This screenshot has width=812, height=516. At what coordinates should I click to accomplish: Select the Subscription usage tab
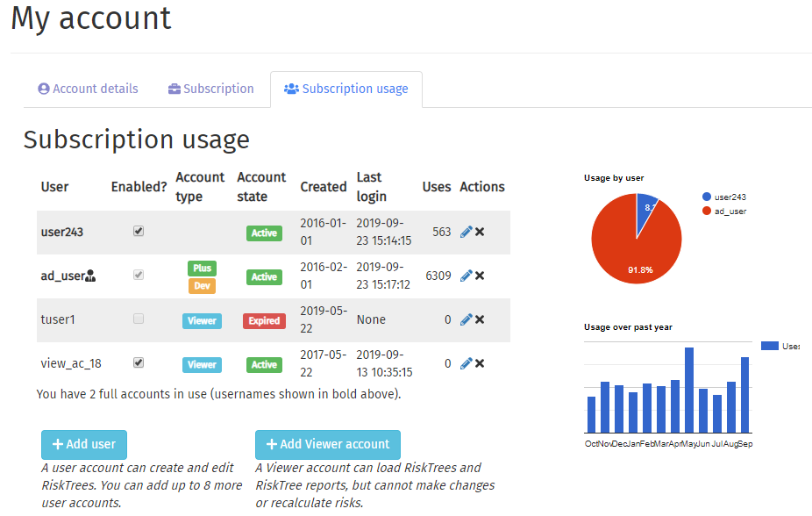(x=346, y=89)
